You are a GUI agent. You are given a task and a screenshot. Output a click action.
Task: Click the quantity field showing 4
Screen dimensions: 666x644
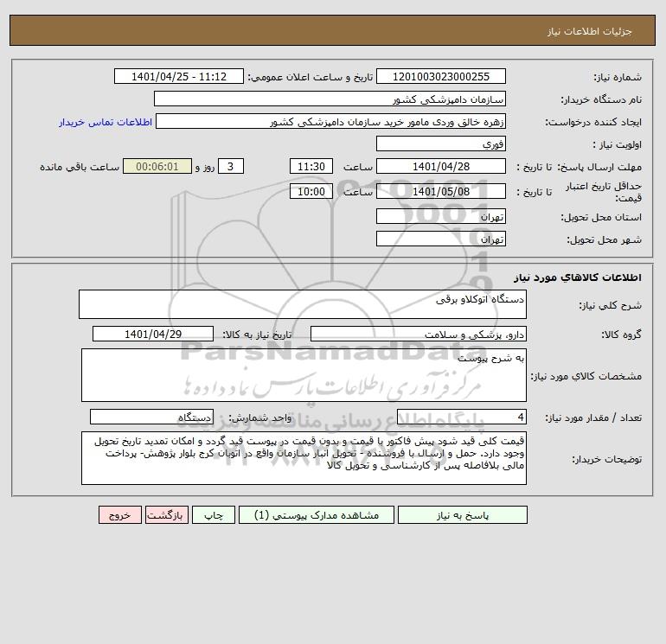click(x=462, y=418)
